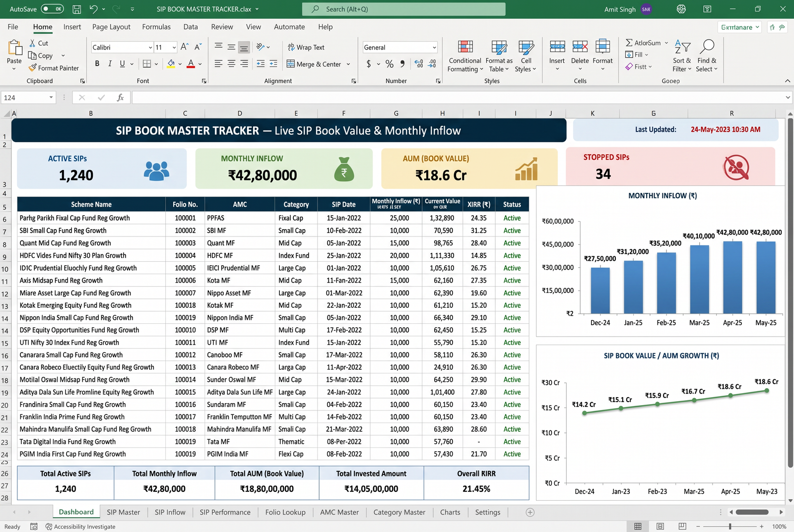Click Increase Font Size icon
Image resolution: width=794 pixels, height=532 pixels.
click(184, 47)
